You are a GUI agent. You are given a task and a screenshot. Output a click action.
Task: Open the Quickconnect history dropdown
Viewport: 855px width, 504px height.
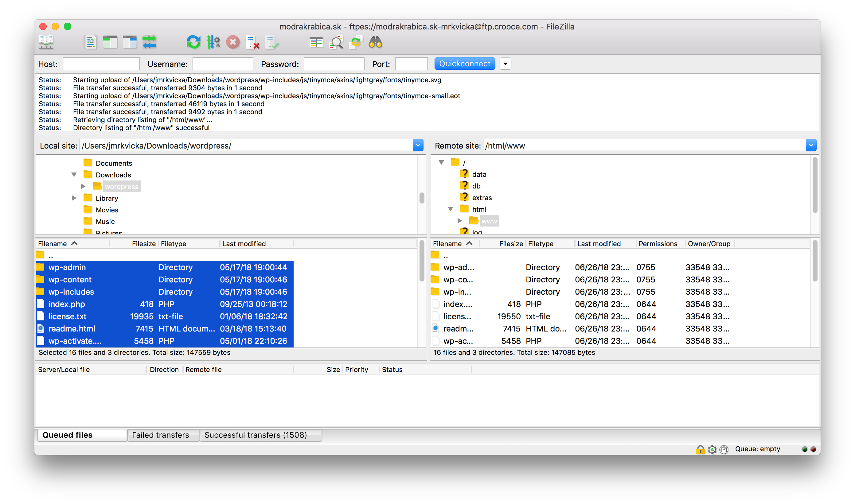pos(505,64)
